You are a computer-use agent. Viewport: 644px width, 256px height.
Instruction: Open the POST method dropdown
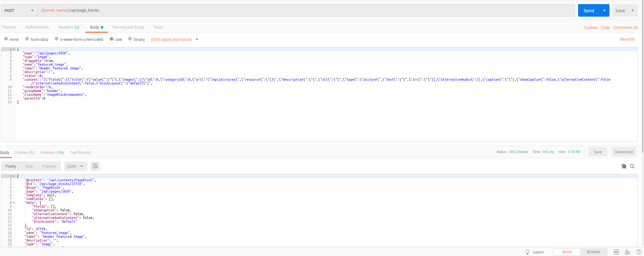(19, 10)
